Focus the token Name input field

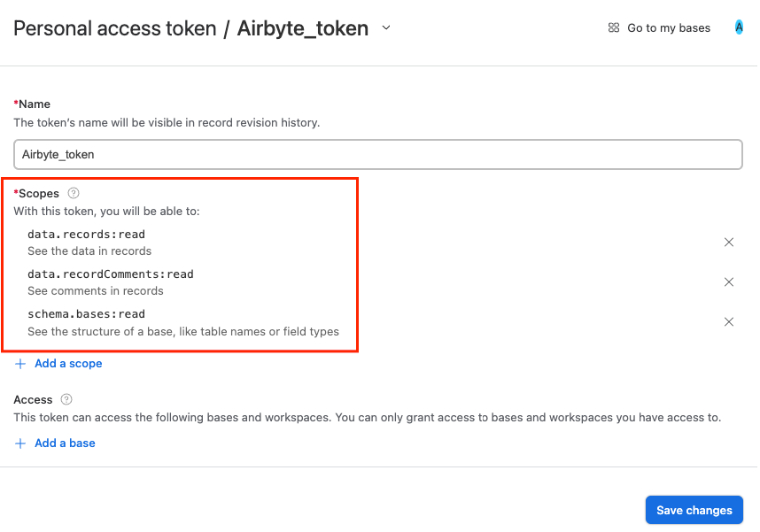[377, 154]
